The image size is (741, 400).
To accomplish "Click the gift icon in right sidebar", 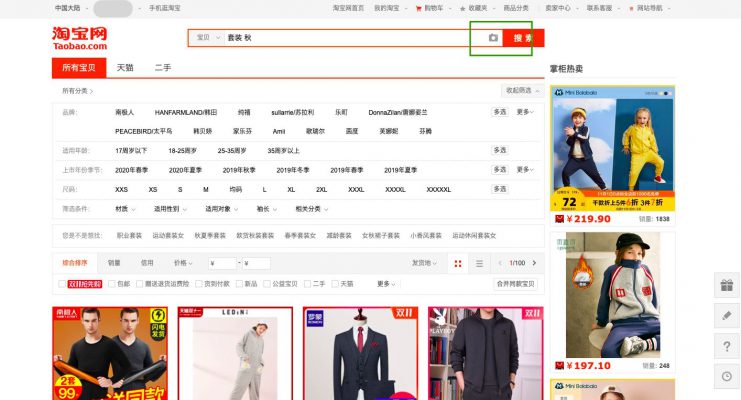I will click(726, 285).
